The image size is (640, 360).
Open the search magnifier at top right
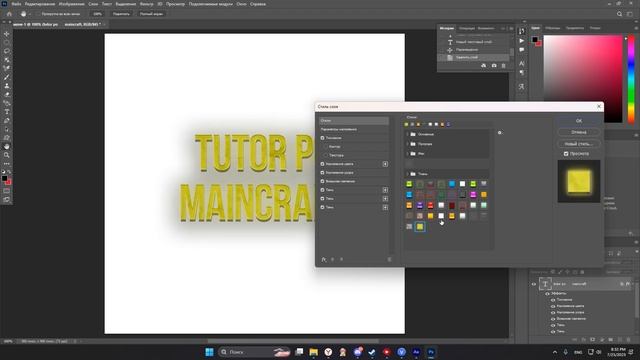click(x=619, y=14)
